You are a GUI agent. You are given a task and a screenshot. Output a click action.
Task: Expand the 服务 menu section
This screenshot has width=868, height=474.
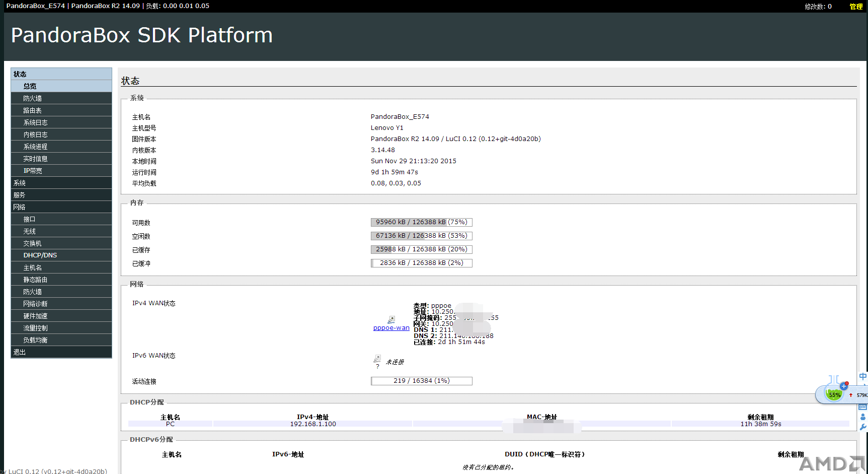point(61,195)
